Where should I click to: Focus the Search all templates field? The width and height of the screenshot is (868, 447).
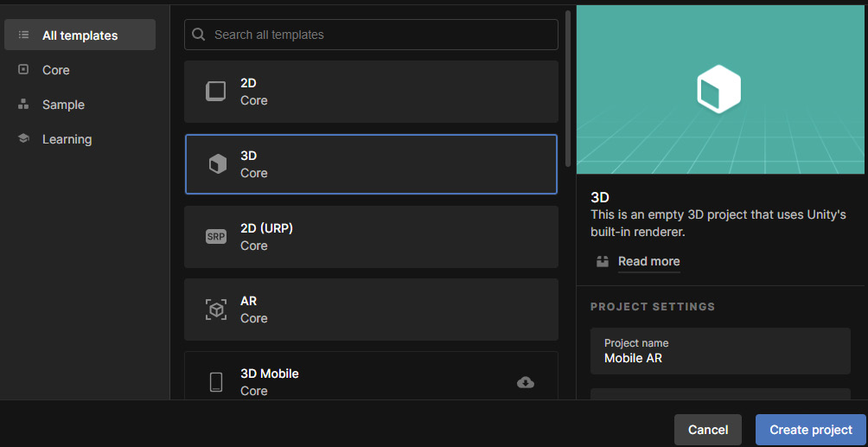pos(371,35)
